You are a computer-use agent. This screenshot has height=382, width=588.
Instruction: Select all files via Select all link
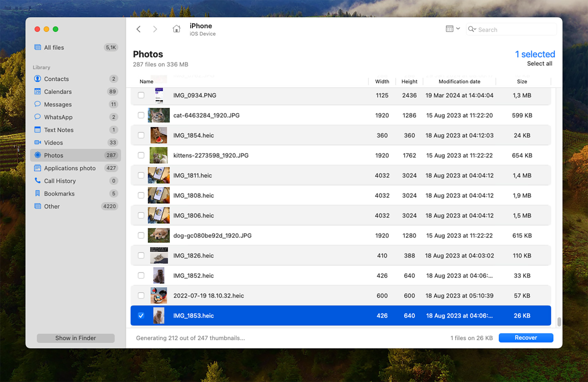point(540,63)
